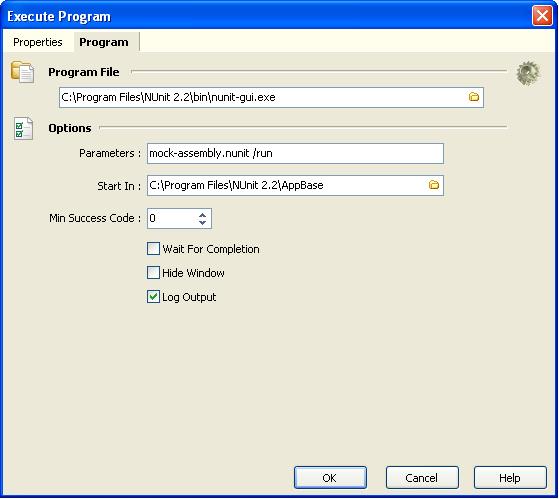The height and width of the screenshot is (499, 559).
Task: Tick the Hide Window checkbox
Action: 153,273
